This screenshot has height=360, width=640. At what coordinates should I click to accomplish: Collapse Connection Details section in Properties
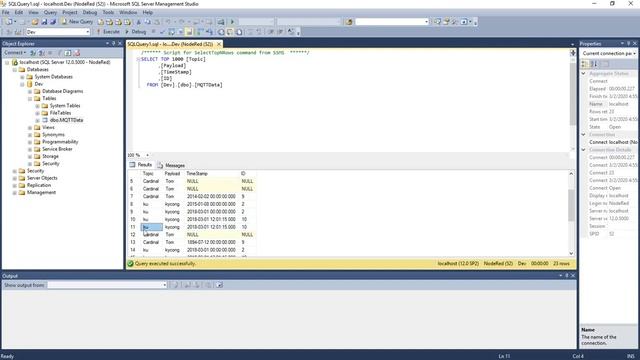(x=584, y=150)
